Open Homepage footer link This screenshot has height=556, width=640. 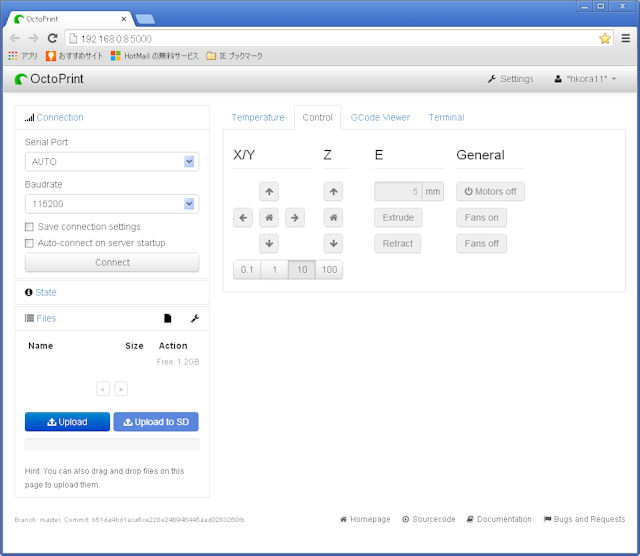(365, 519)
